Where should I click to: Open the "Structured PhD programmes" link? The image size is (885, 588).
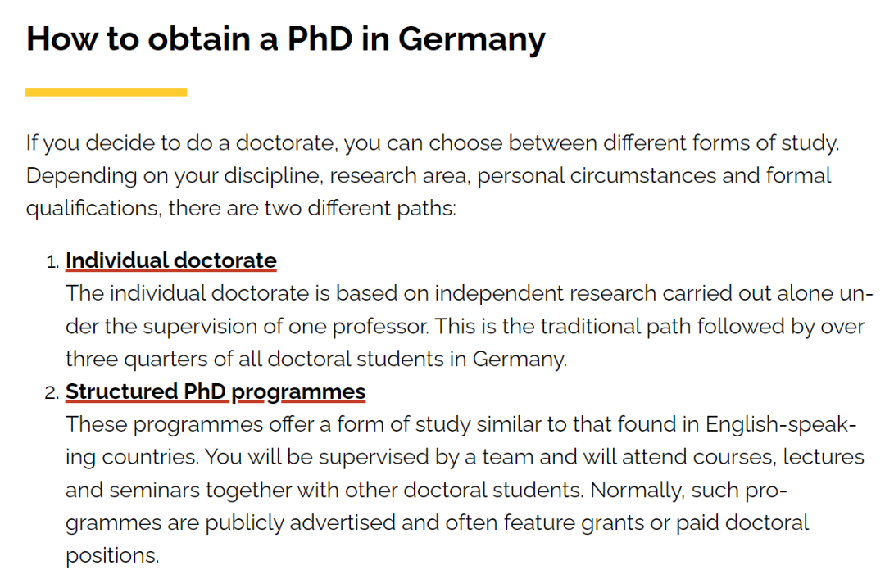pos(216,392)
